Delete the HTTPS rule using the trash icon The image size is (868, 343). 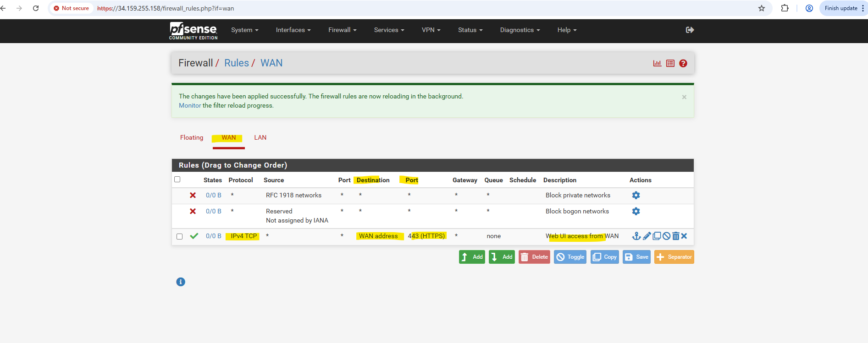point(675,236)
